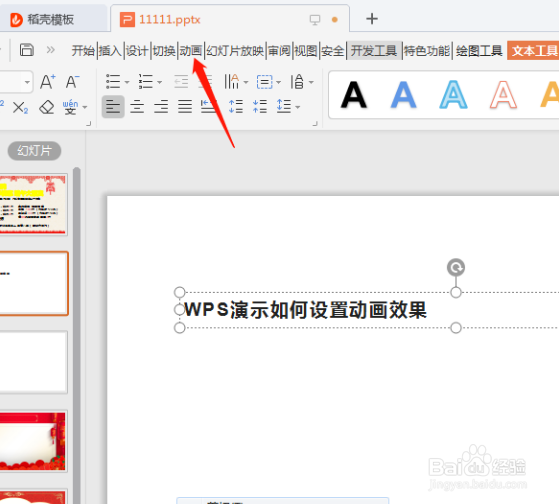This screenshot has height=504, width=559.
Task: Add a new tab with the plus button
Action: click(372, 19)
